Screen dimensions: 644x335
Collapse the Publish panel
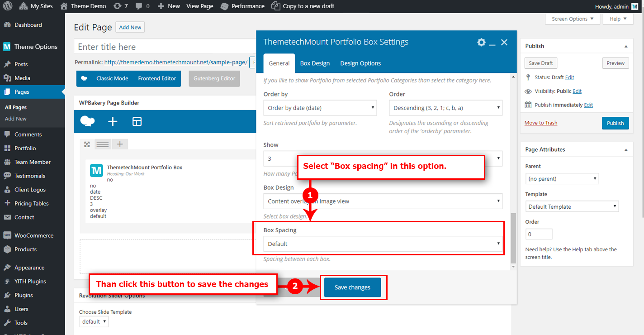coord(626,46)
